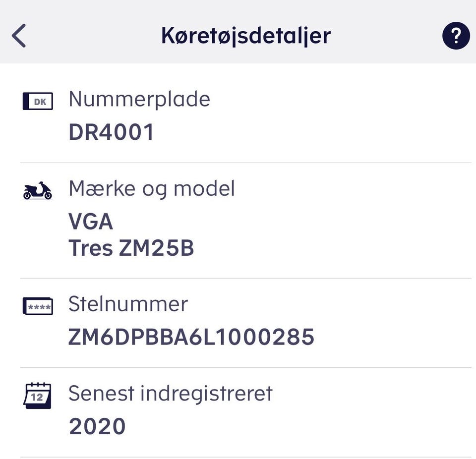
Task: Tap the Mærke og model label
Action: pyautogui.click(x=152, y=189)
